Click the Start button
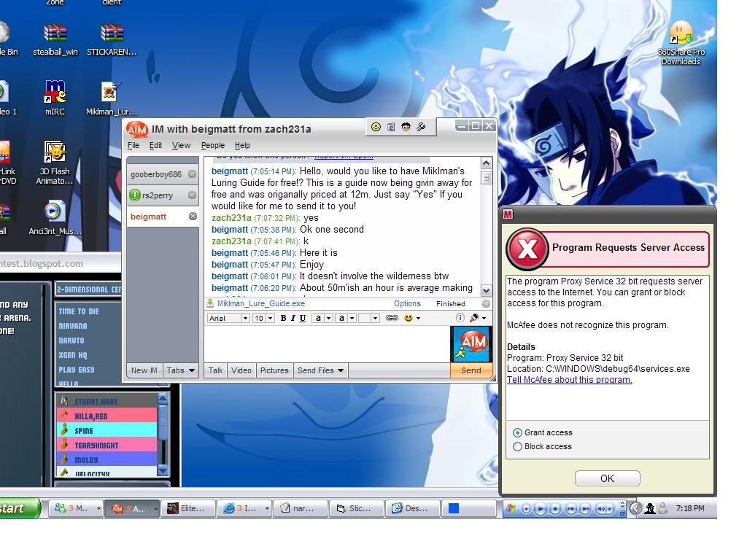 (x=19, y=508)
